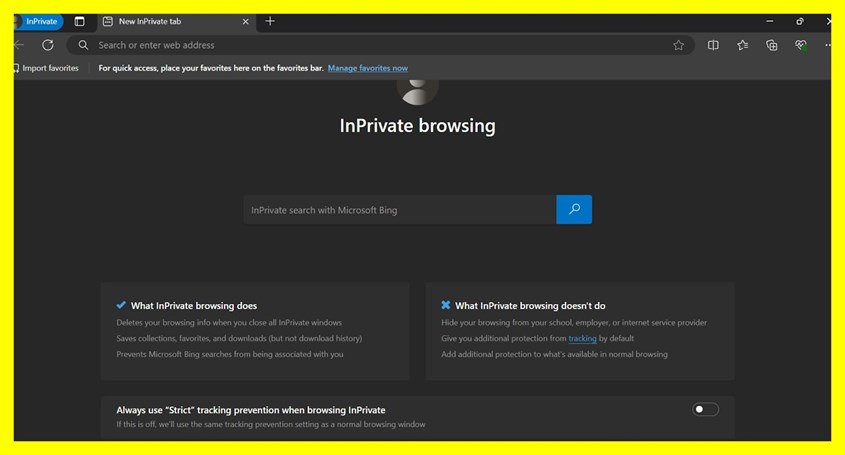The image size is (845, 455).
Task: Click the blue checkmark icon
Action: coord(121,305)
